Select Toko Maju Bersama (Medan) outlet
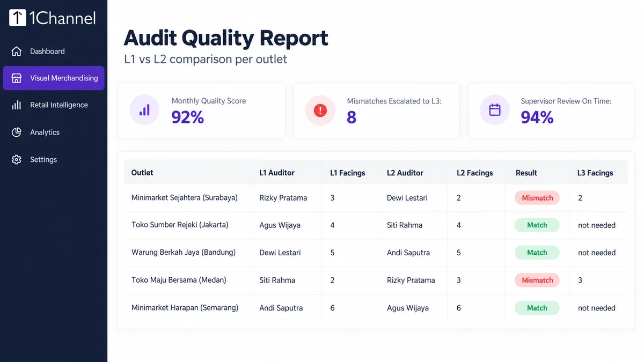The image size is (644, 362). point(179,280)
